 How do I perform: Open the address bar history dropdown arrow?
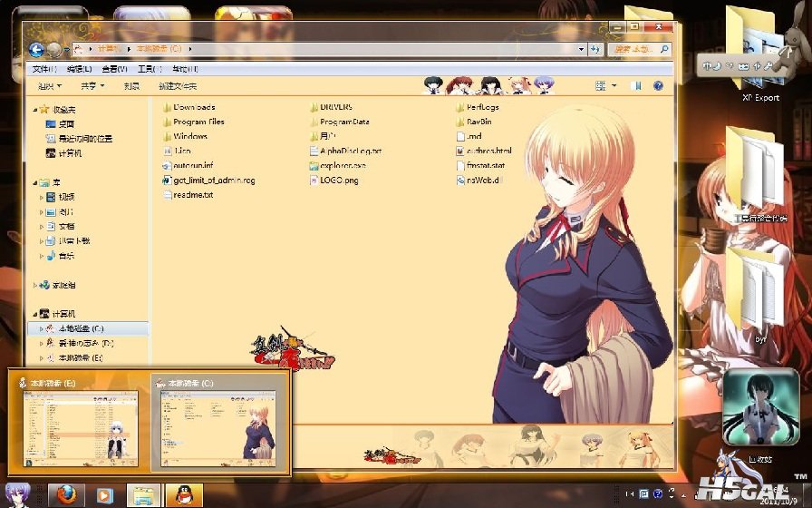click(581, 49)
